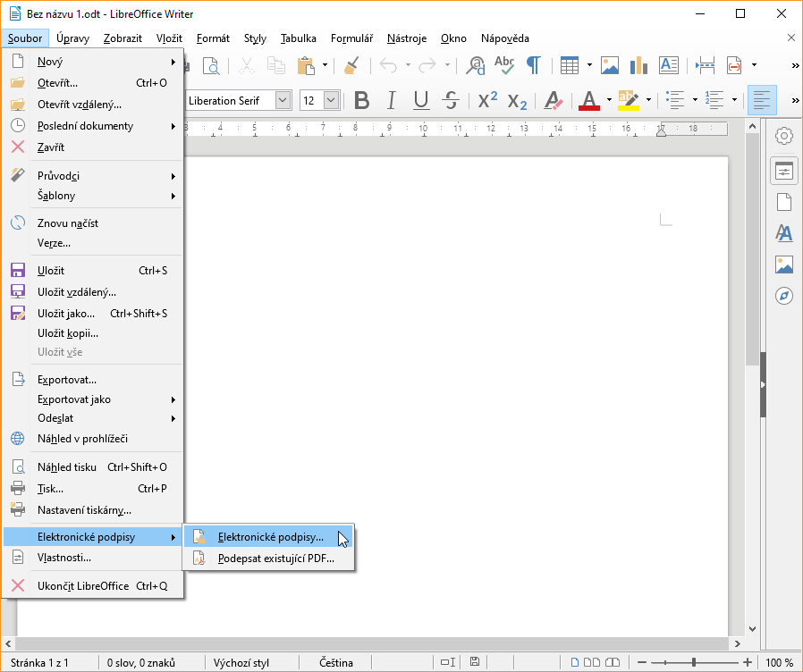Click the Undo arrow icon
This screenshot has height=672, width=803.
(388, 65)
